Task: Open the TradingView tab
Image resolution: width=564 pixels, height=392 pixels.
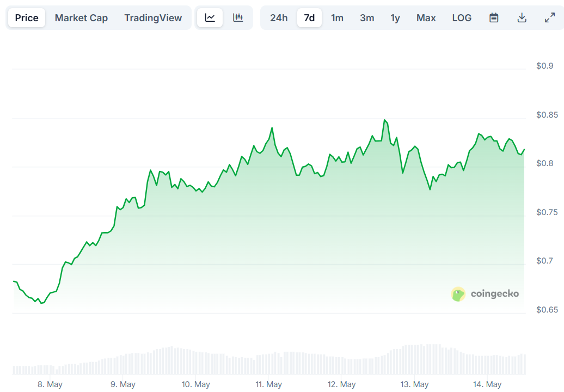Action: coord(153,17)
